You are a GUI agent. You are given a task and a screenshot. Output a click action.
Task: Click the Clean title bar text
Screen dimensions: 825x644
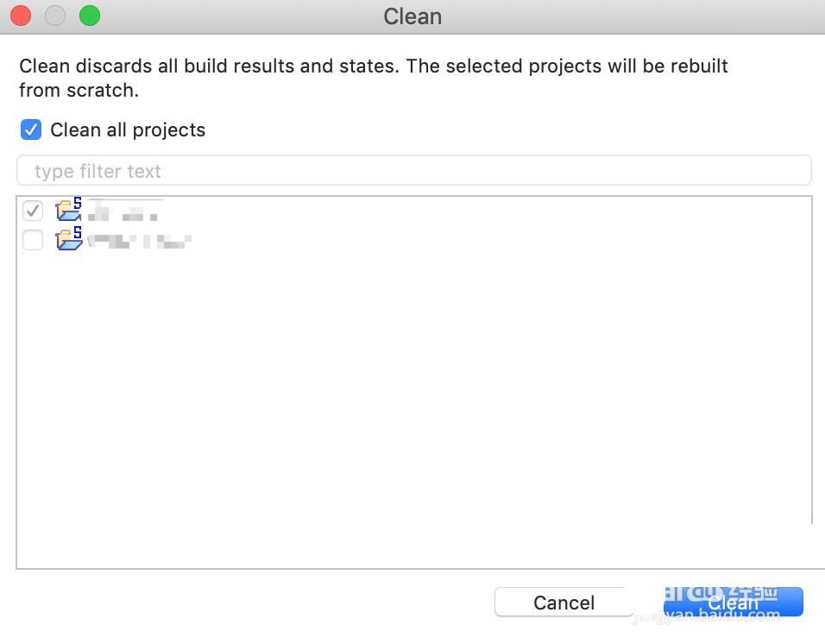pos(412,16)
